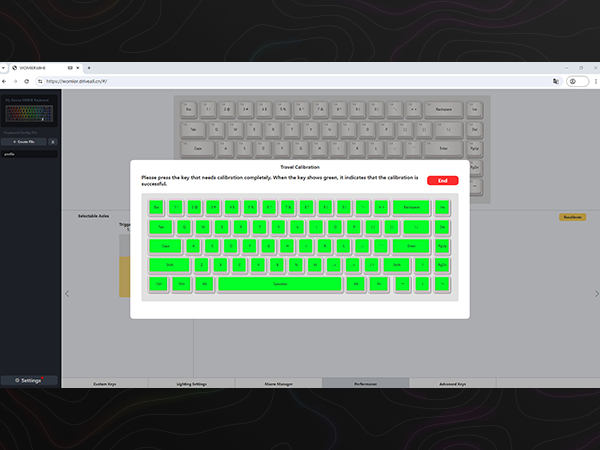
Task: Select the profile config entry
Action: pos(29,154)
